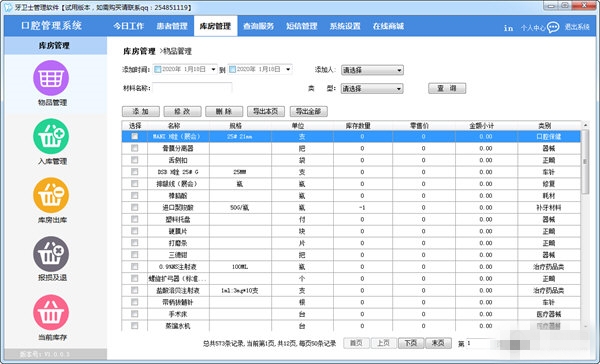Open 库房出库 orange basket icon
The image size is (600, 364).
click(x=51, y=195)
